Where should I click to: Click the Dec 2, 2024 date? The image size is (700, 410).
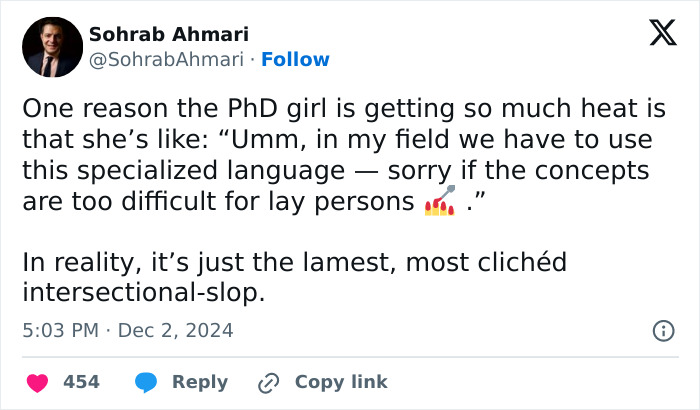(175, 330)
